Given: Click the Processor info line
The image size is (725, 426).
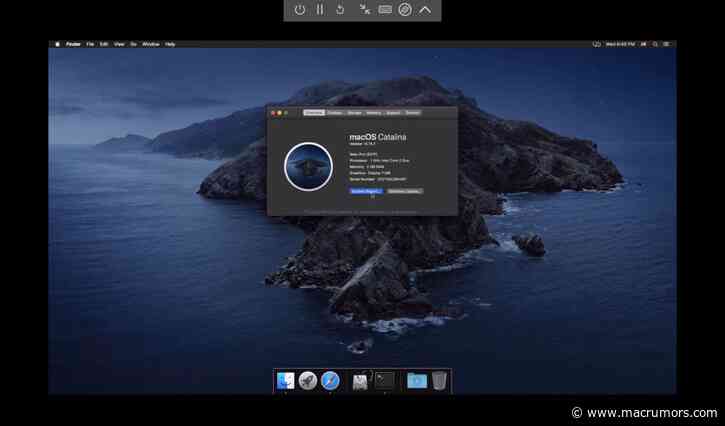Looking at the screenshot, I should pos(379,161).
